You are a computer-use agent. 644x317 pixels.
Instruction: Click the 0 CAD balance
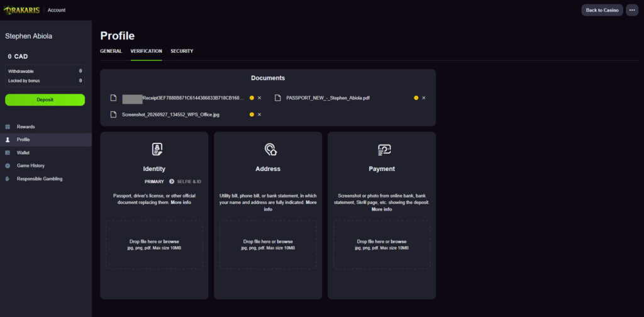coord(18,57)
